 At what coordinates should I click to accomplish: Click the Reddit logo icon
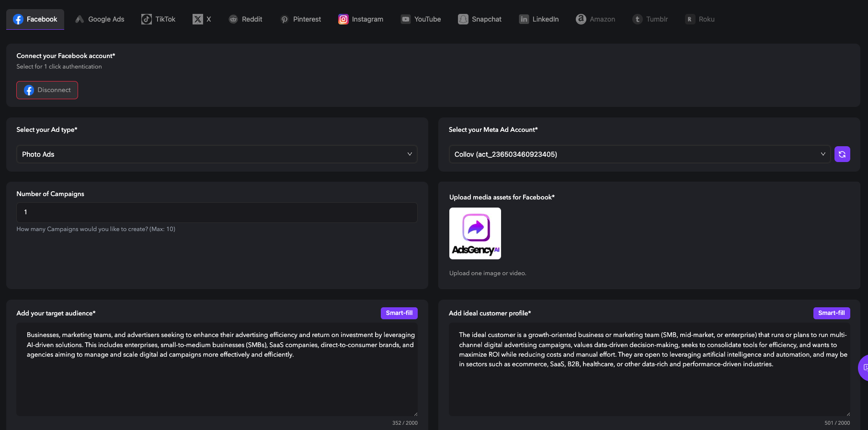click(233, 19)
